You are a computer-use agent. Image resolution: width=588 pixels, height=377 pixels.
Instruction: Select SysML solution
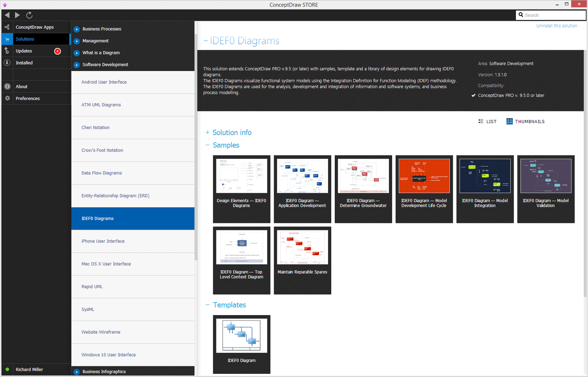coord(133,310)
